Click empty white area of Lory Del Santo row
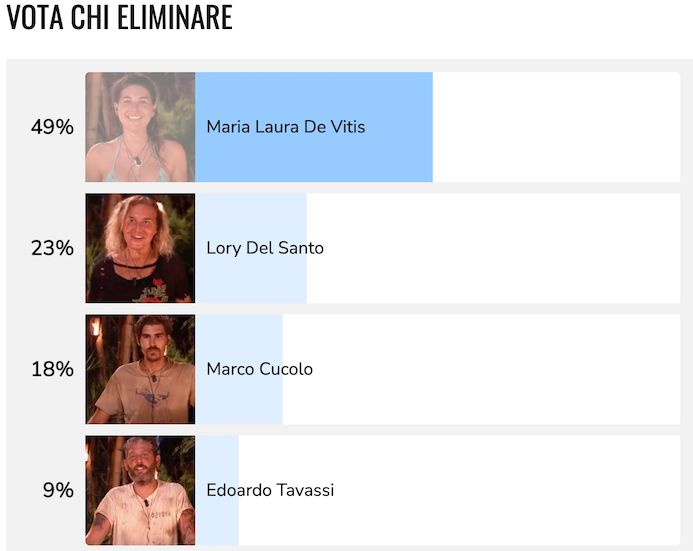Image resolution: width=693 pixels, height=551 pixels. (493, 248)
